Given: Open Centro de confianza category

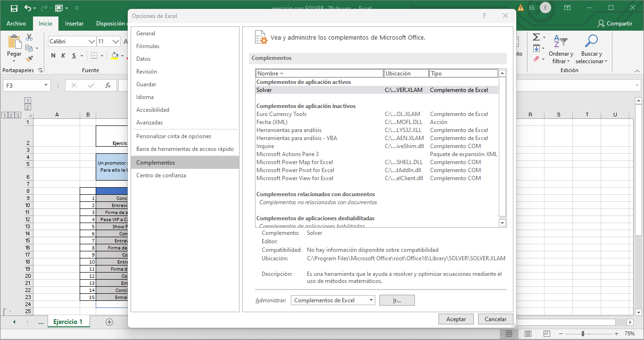Looking at the screenshot, I should 185,175.
